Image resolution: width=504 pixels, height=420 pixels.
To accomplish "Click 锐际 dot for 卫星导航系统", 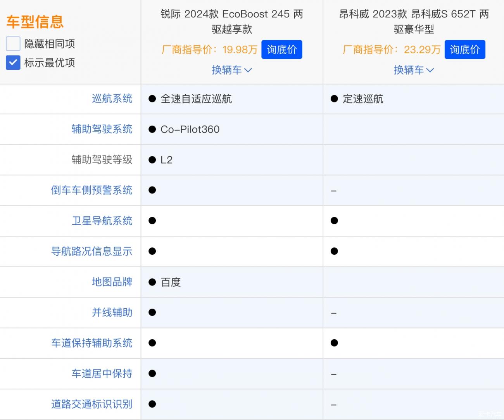I will (152, 221).
